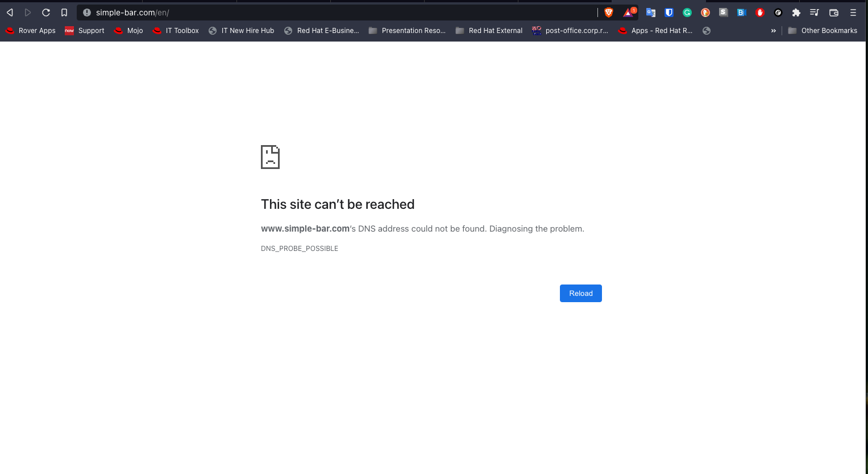Image resolution: width=868 pixels, height=474 pixels.
Task: Open the Brave Shields panel
Action: click(x=609, y=12)
